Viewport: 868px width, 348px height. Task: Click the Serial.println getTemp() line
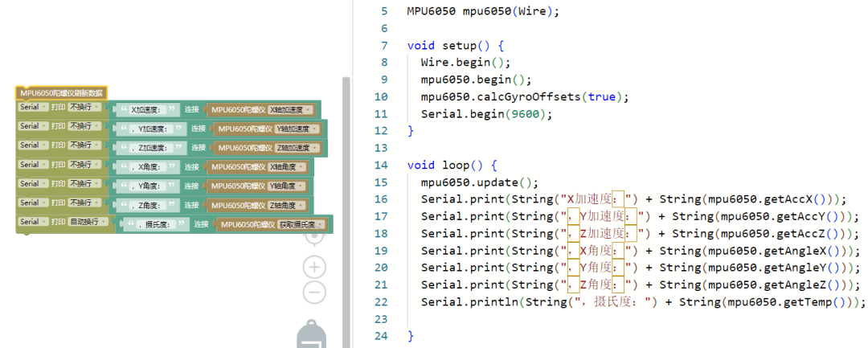click(x=643, y=302)
